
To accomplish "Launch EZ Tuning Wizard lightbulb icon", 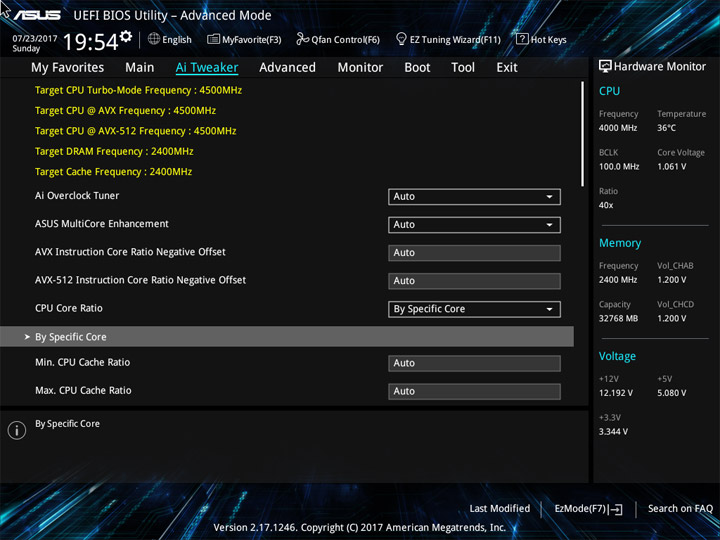I will coord(401,39).
